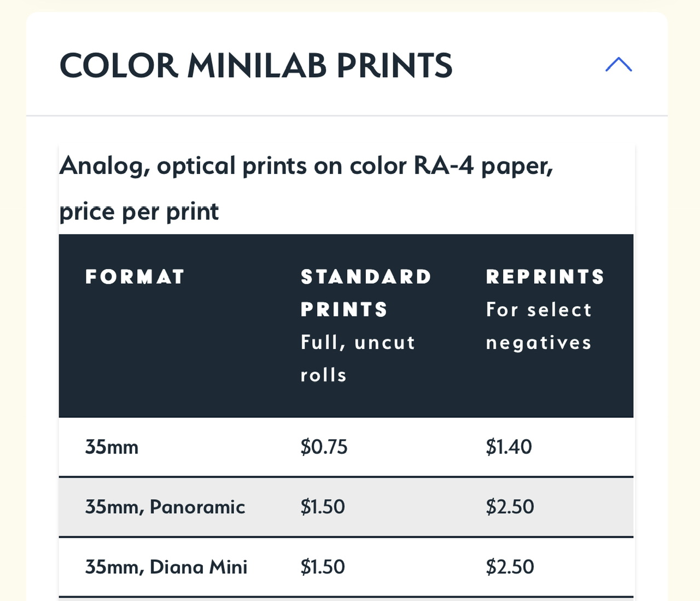Select the REPRINTS column header

[545, 277]
